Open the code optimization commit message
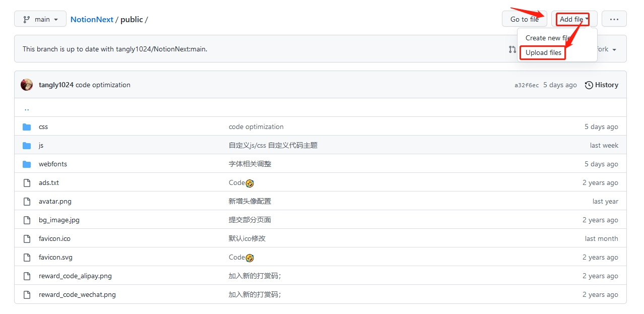 (103, 85)
